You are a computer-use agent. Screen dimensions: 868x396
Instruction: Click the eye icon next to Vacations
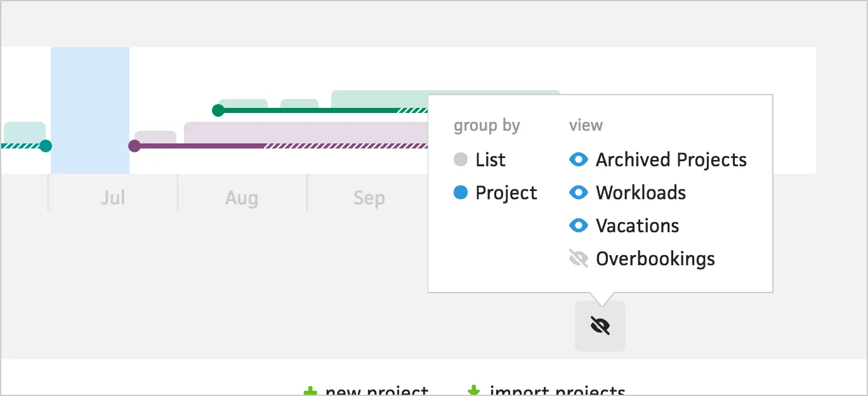point(578,225)
